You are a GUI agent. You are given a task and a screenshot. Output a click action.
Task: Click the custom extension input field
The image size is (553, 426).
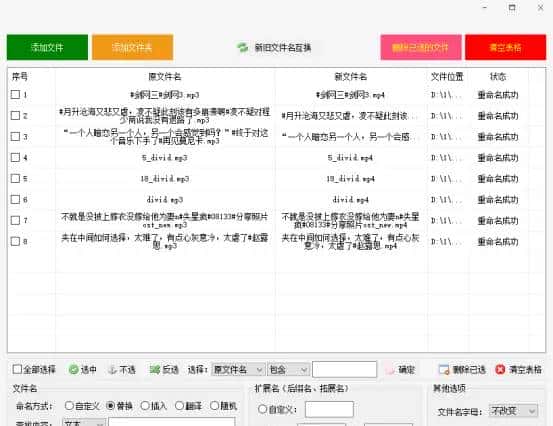(x=329, y=409)
